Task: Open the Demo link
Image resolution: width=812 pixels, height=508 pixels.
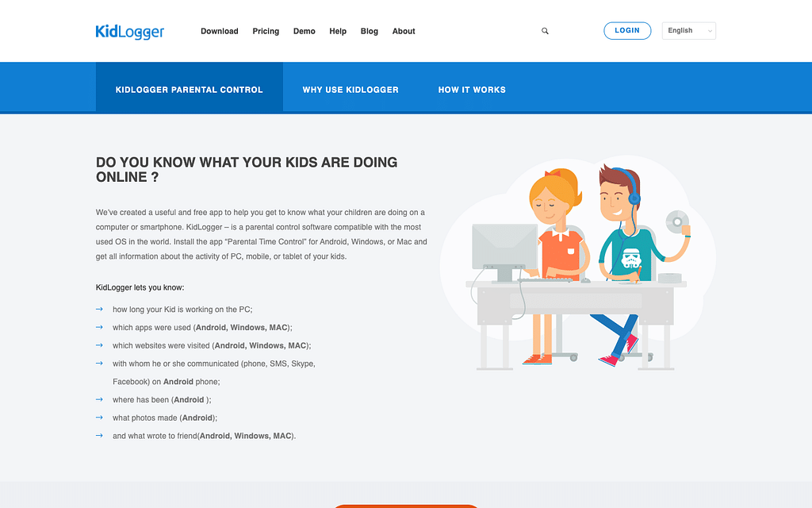Action: [x=304, y=31]
